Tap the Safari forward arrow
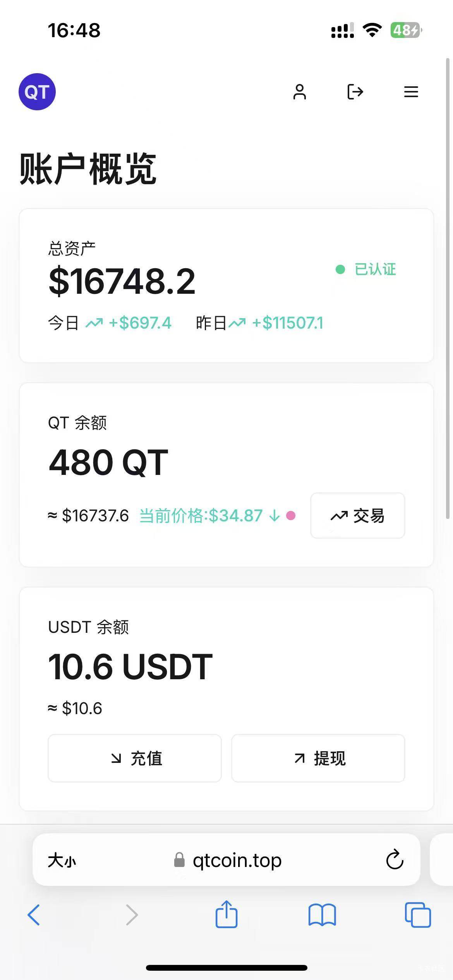453x980 pixels. pos(132,915)
